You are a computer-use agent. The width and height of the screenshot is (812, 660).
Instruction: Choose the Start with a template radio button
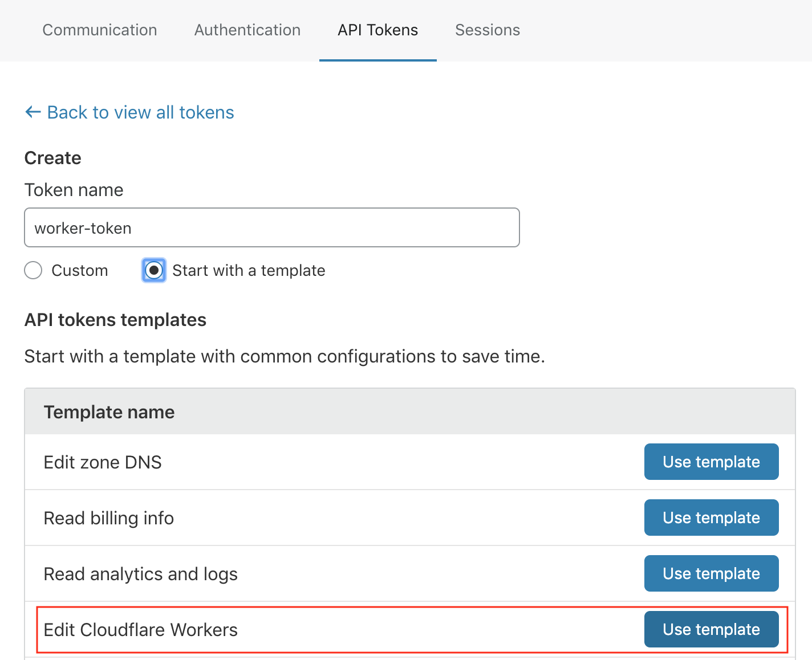tap(154, 270)
